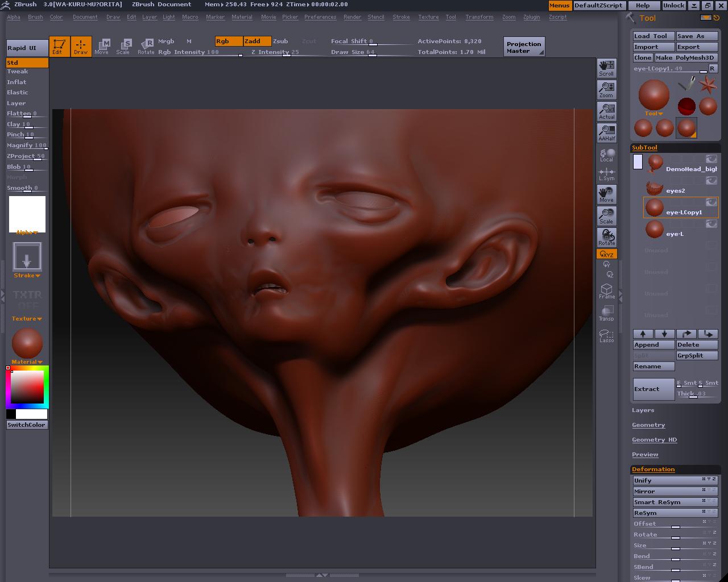Open the Zplugin menu

coord(531,17)
